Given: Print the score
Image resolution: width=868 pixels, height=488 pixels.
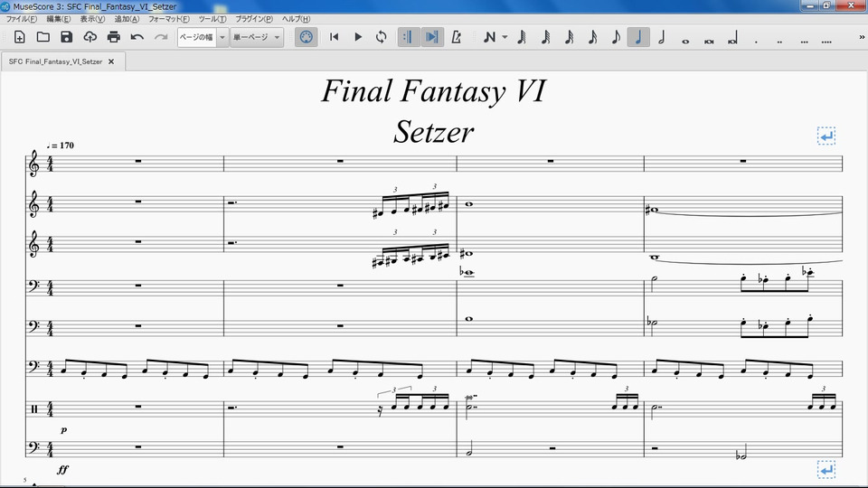Looking at the screenshot, I should (x=114, y=37).
